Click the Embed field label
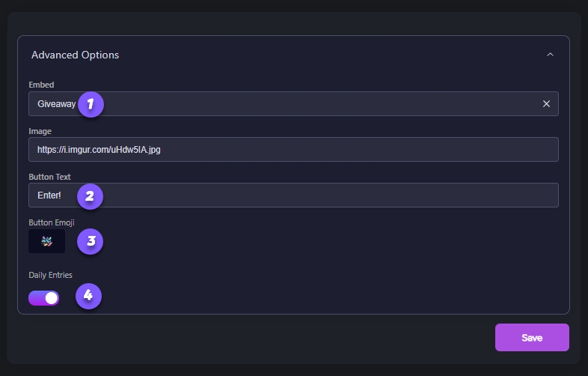This screenshot has height=376, width=588. point(41,85)
